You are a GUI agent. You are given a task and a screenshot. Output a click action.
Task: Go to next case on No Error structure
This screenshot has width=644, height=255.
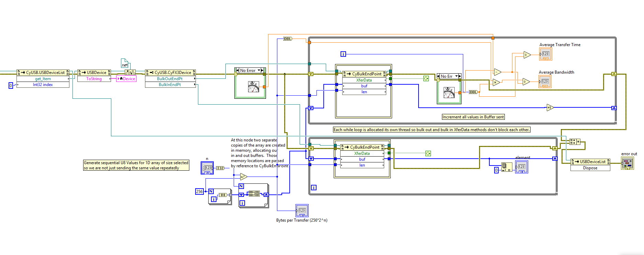coord(263,70)
